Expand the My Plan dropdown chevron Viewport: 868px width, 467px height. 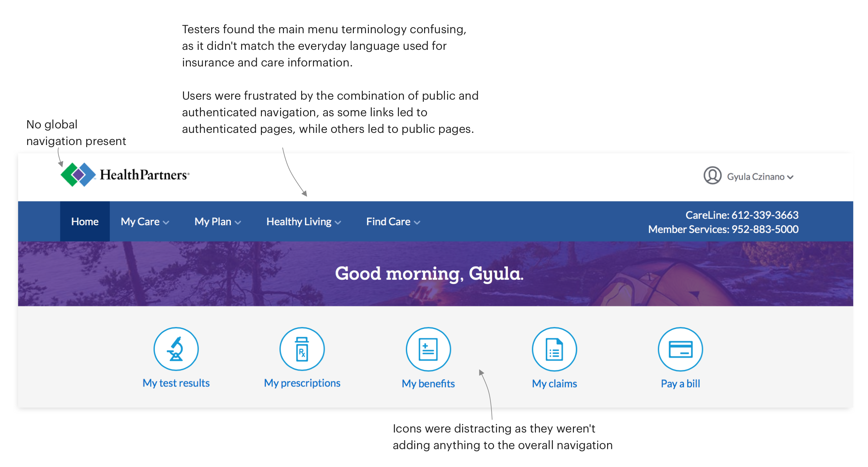[238, 222]
